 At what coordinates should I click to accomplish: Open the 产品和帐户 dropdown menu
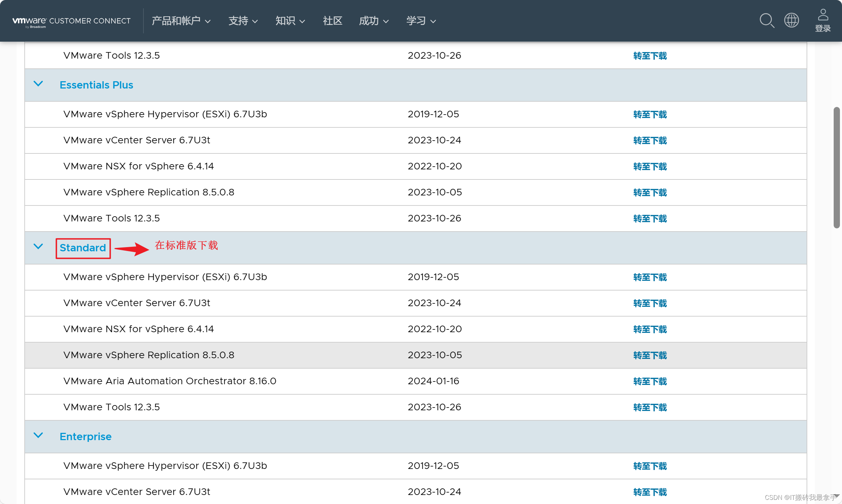pos(181,21)
